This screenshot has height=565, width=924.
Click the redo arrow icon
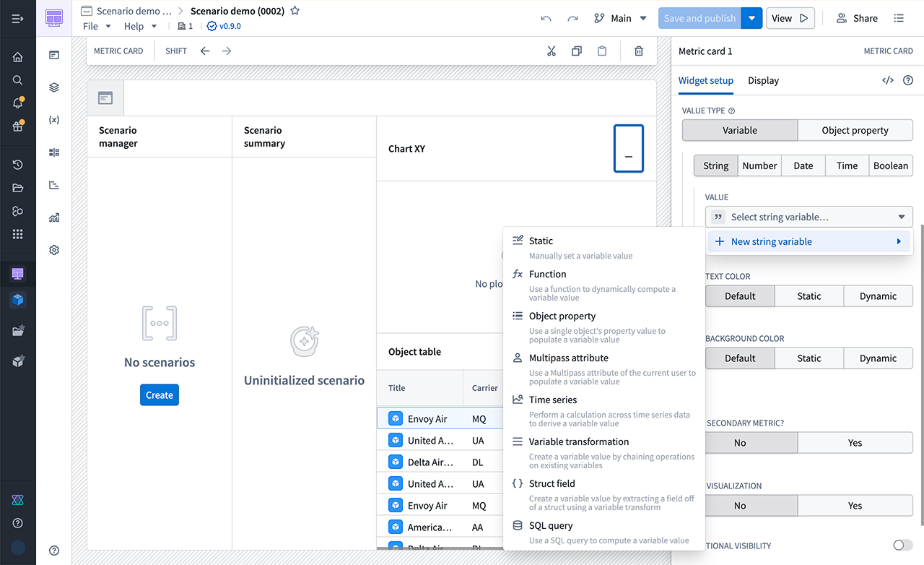point(572,18)
